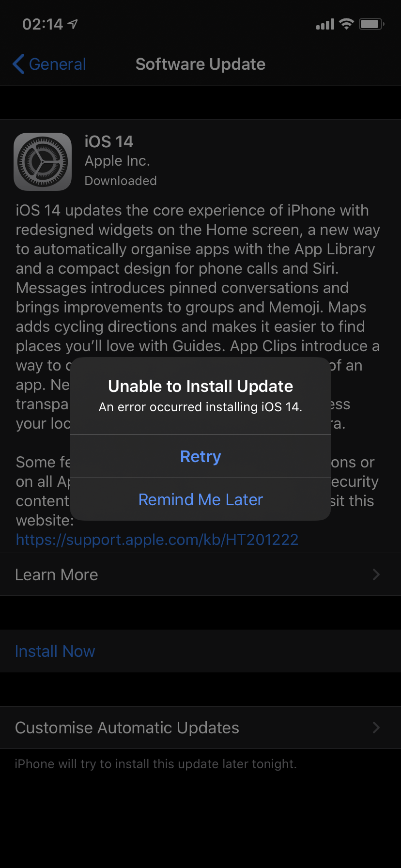This screenshot has width=401, height=868.
Task: Tap the back chevron icon beside General
Action: pyautogui.click(x=18, y=64)
